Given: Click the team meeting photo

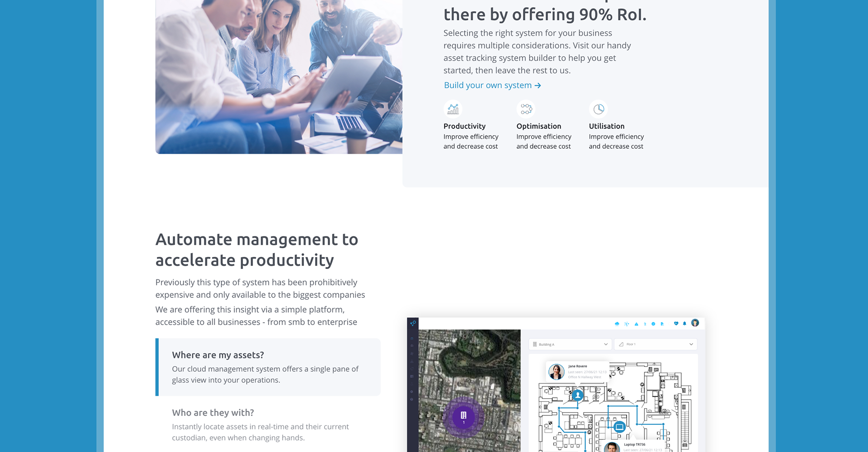Looking at the screenshot, I should [x=279, y=77].
